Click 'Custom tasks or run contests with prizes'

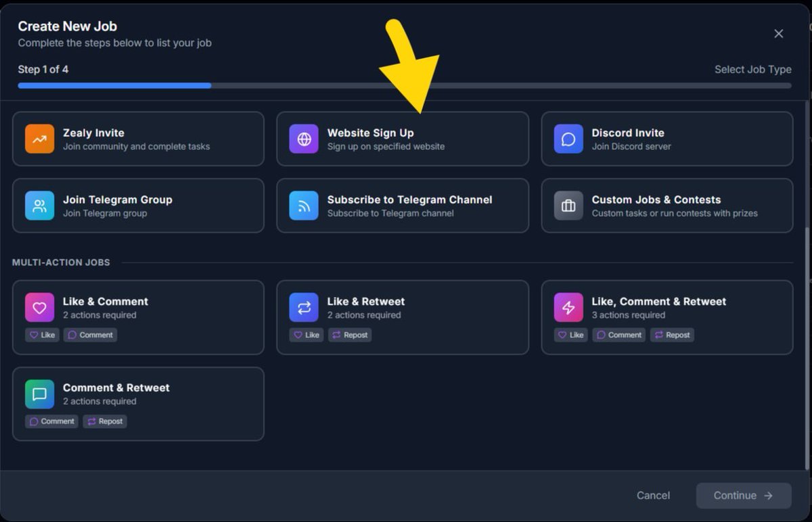coord(675,213)
